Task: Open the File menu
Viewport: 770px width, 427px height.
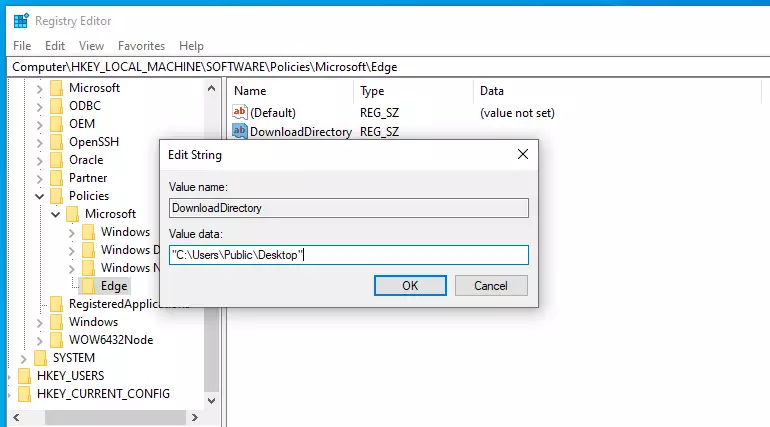Action: pos(22,46)
